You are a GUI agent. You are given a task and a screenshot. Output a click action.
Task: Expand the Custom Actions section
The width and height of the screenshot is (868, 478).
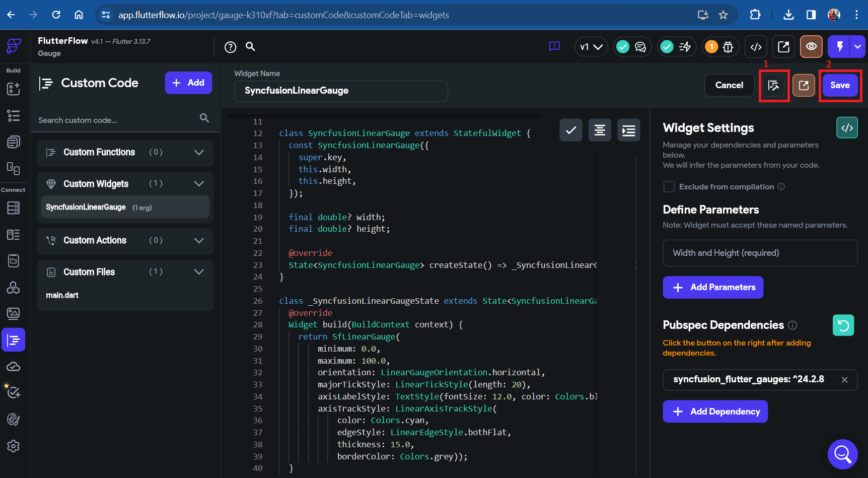click(x=199, y=240)
